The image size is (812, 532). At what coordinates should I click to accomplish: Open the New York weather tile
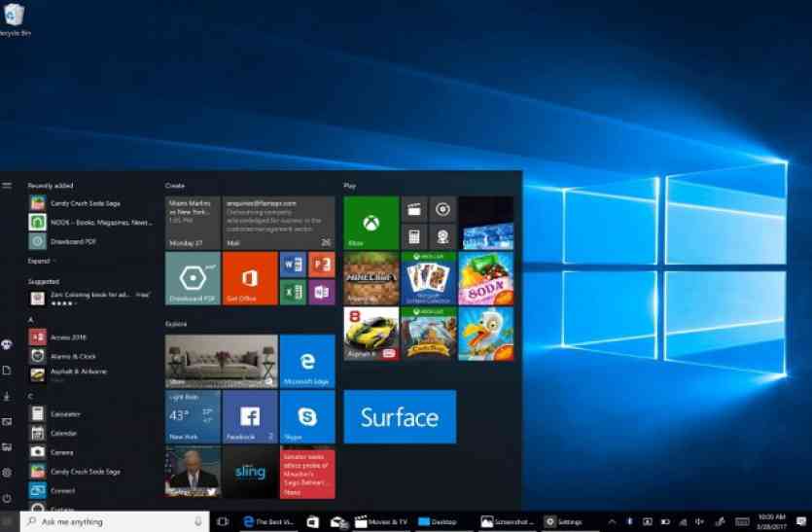point(193,417)
